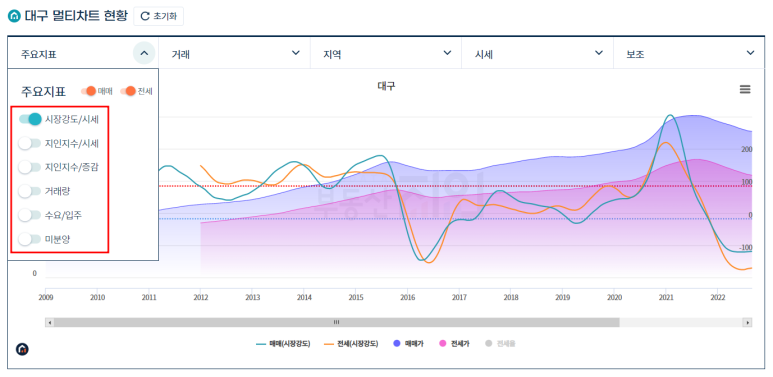773x377 pixels.
Task: Enable the 지인지수/증감 toggle
Action: click(30, 167)
